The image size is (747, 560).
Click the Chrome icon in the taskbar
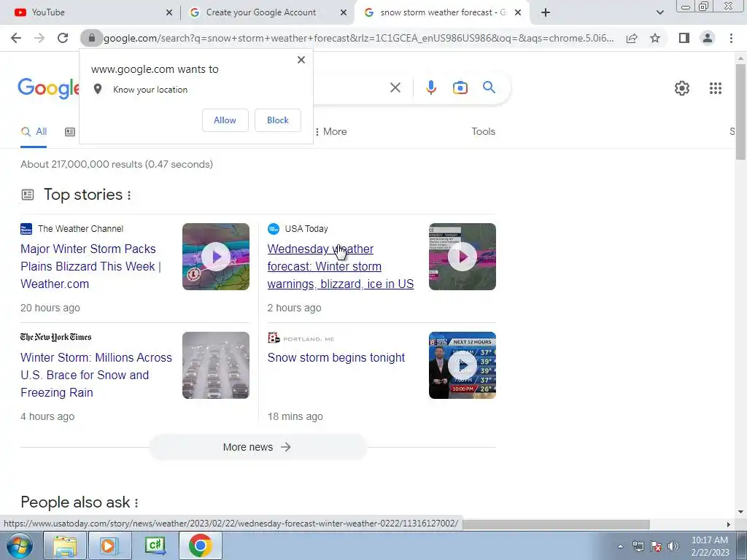pyautogui.click(x=200, y=545)
